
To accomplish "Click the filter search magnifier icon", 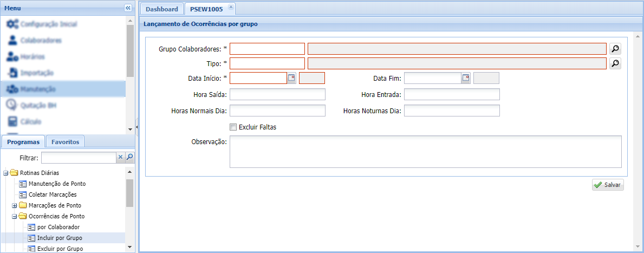I will (x=129, y=158).
